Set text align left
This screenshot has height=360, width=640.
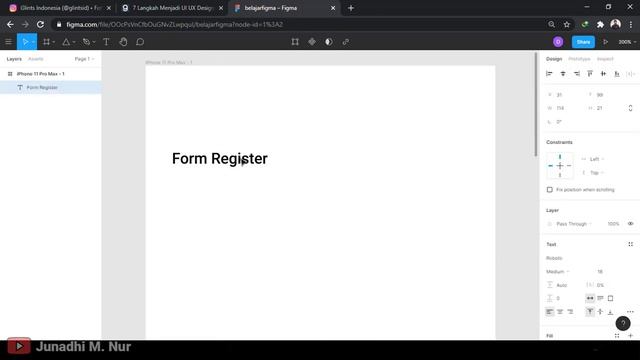[x=550, y=312]
